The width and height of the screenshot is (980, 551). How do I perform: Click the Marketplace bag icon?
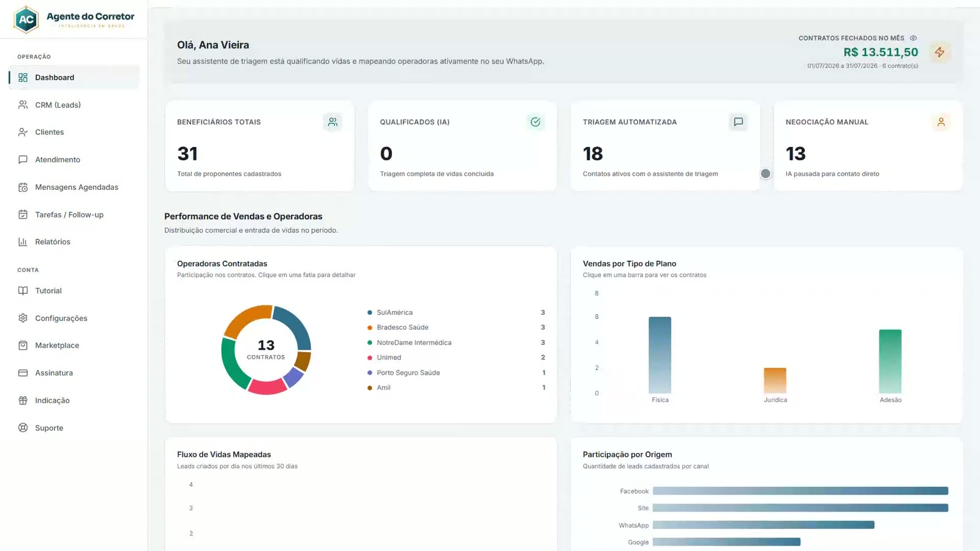[23, 345]
